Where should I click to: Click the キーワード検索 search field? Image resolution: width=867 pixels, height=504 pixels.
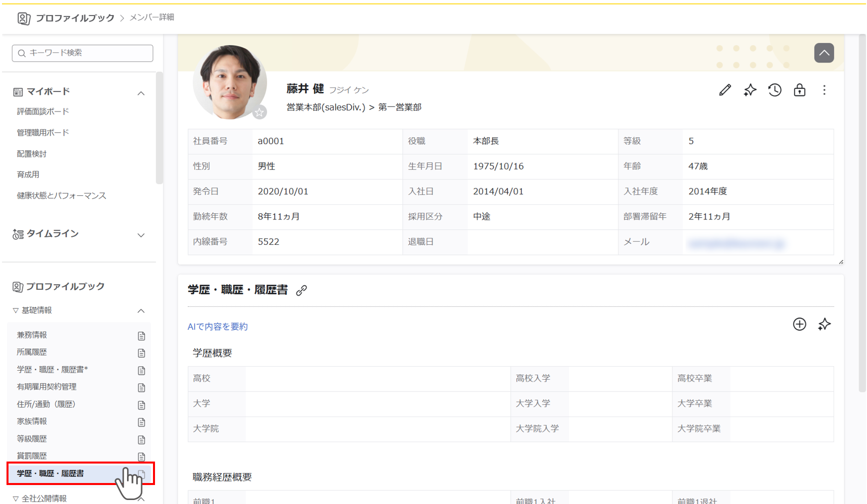[x=82, y=53]
